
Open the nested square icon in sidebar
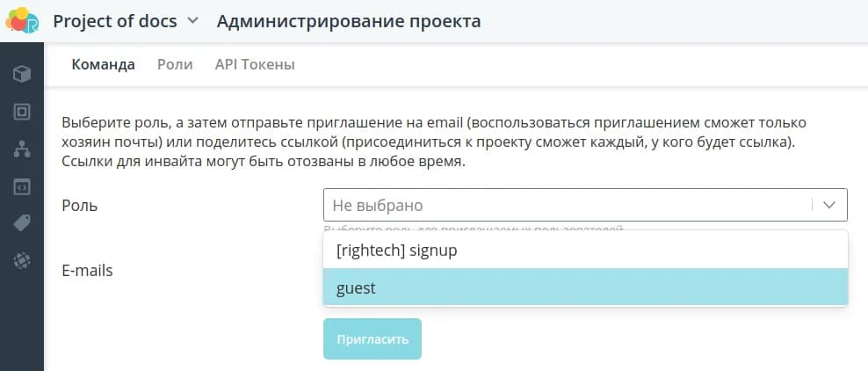click(x=22, y=112)
